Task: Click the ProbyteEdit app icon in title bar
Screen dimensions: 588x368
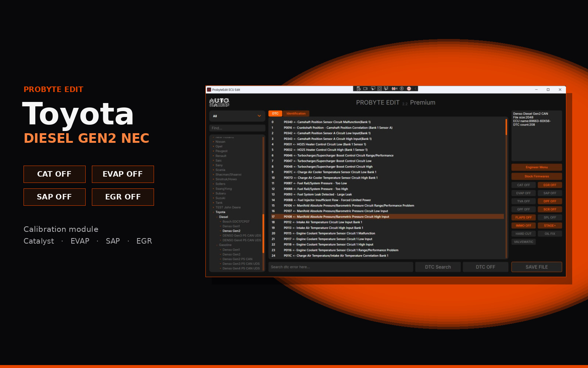Action: pyautogui.click(x=209, y=90)
